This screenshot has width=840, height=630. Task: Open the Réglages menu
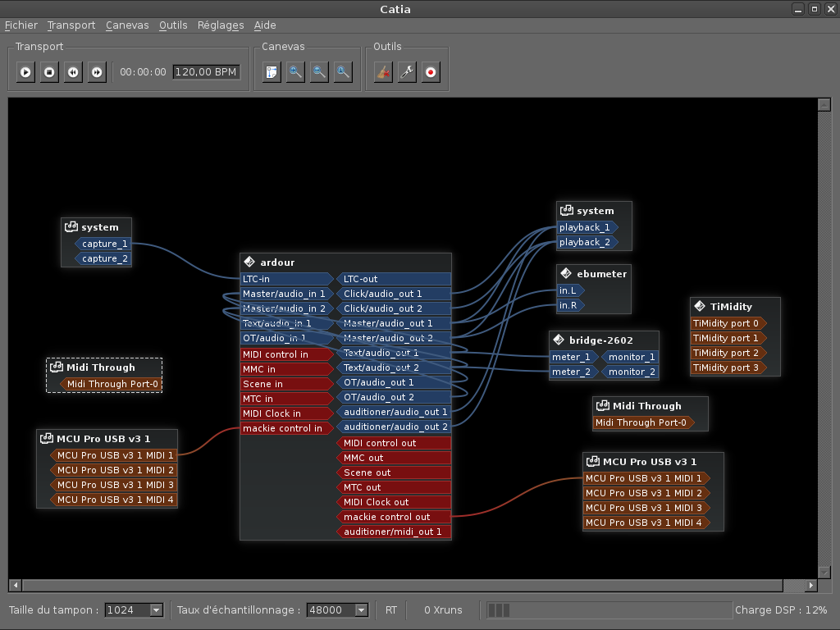point(220,25)
